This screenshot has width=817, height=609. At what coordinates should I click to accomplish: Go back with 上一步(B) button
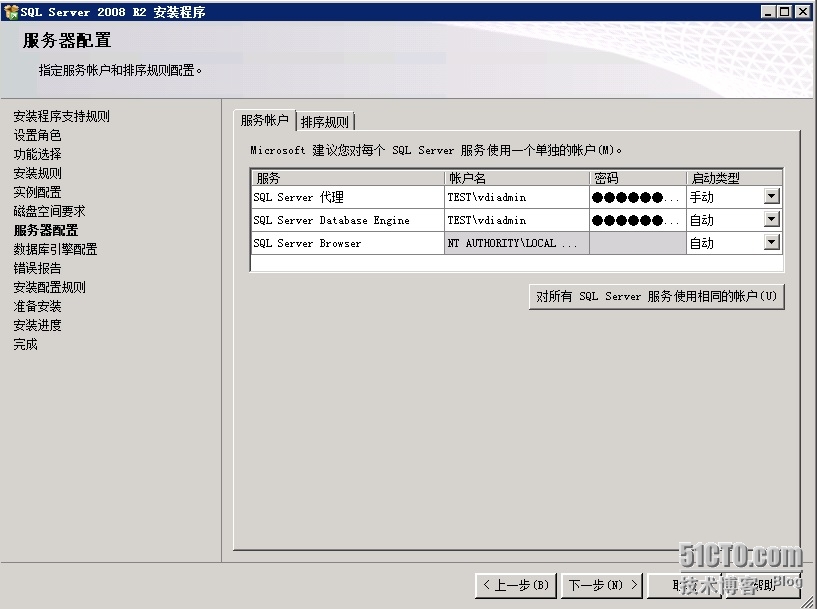coord(516,586)
